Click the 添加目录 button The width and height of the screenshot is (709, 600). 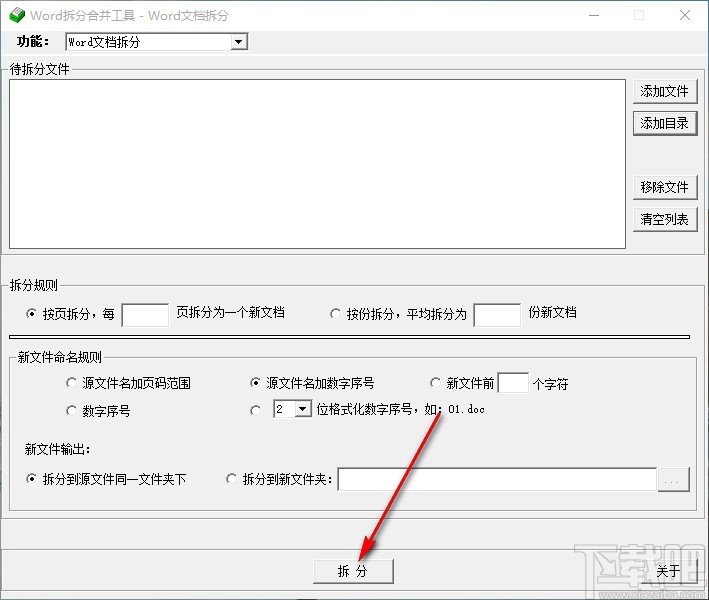pyautogui.click(x=664, y=123)
